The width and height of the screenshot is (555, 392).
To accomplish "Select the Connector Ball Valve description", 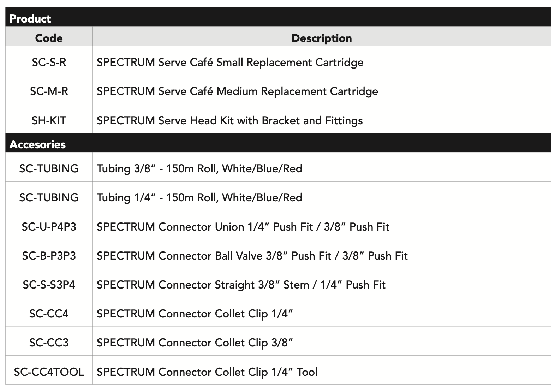I will click(x=252, y=255).
